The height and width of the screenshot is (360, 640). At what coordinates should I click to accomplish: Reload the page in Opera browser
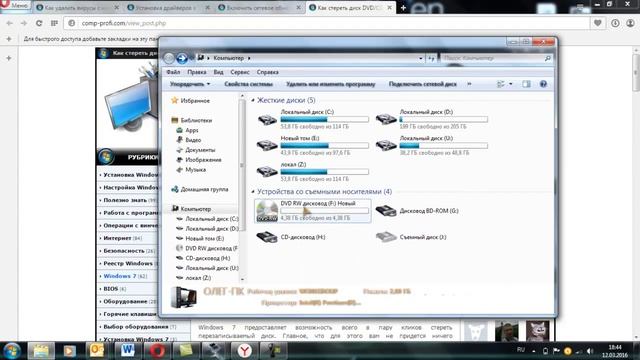[x=39, y=23]
